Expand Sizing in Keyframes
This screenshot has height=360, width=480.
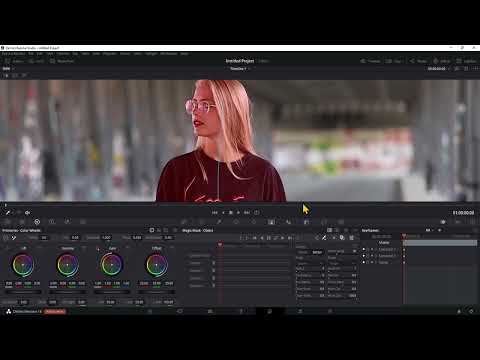pyautogui.click(x=376, y=262)
